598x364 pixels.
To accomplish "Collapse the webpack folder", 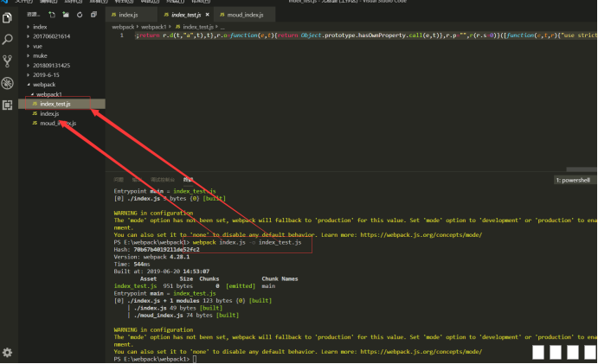I will (x=42, y=85).
